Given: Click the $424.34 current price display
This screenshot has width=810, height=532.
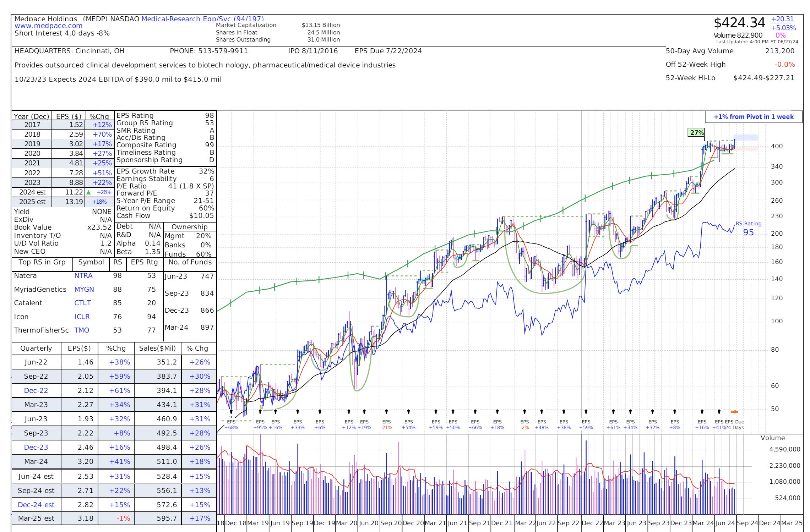Looking at the screenshot, I should 739,23.
